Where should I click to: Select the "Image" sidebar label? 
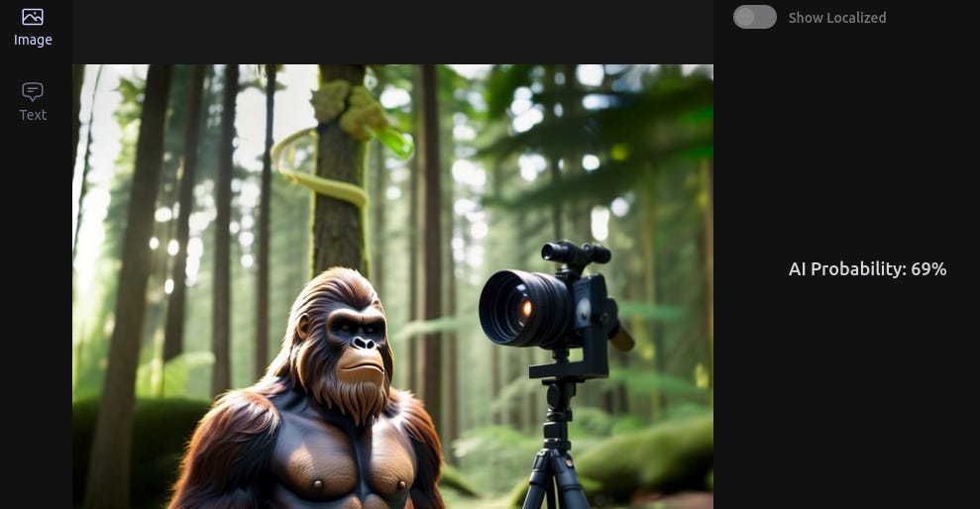pos(33,40)
